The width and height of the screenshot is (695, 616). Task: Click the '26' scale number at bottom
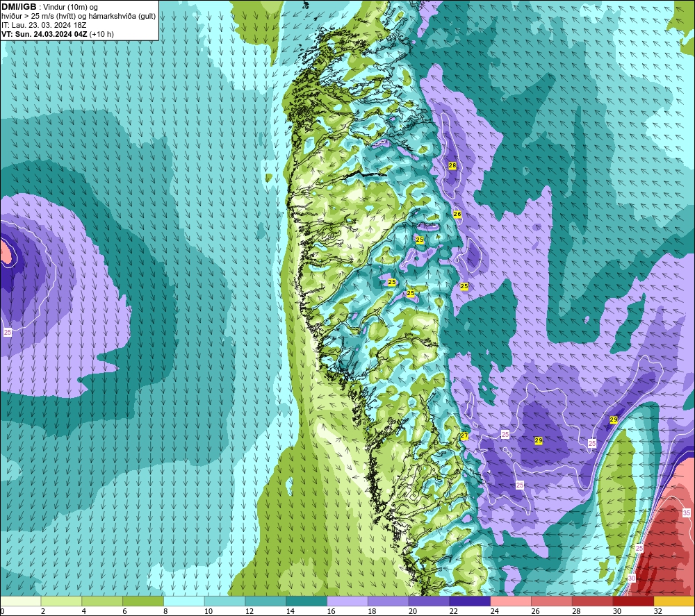click(x=535, y=611)
